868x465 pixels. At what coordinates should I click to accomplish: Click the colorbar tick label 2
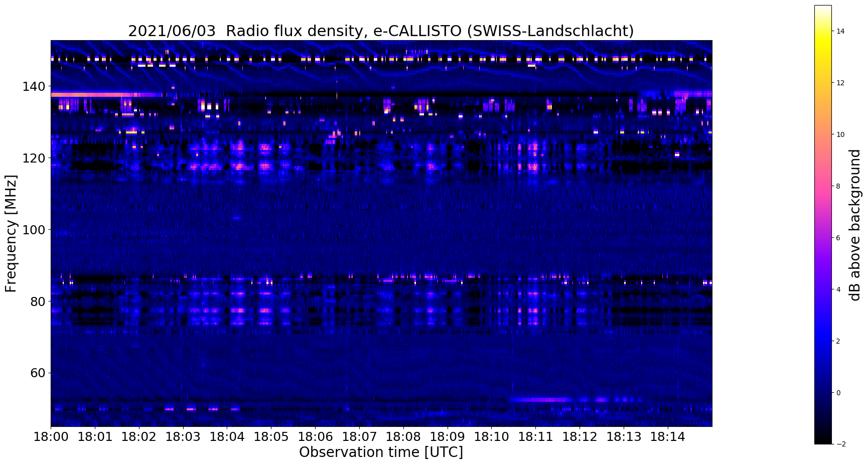coord(837,341)
